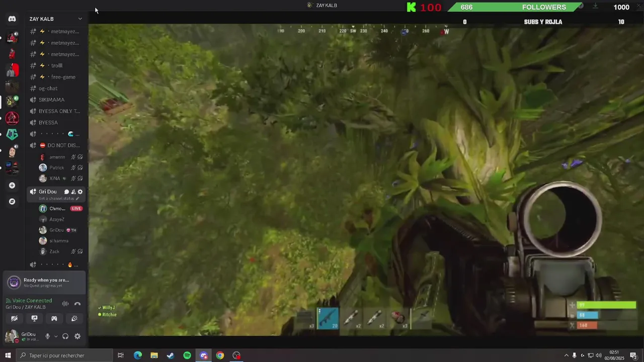Click microphone icon in system tray

[575, 355]
